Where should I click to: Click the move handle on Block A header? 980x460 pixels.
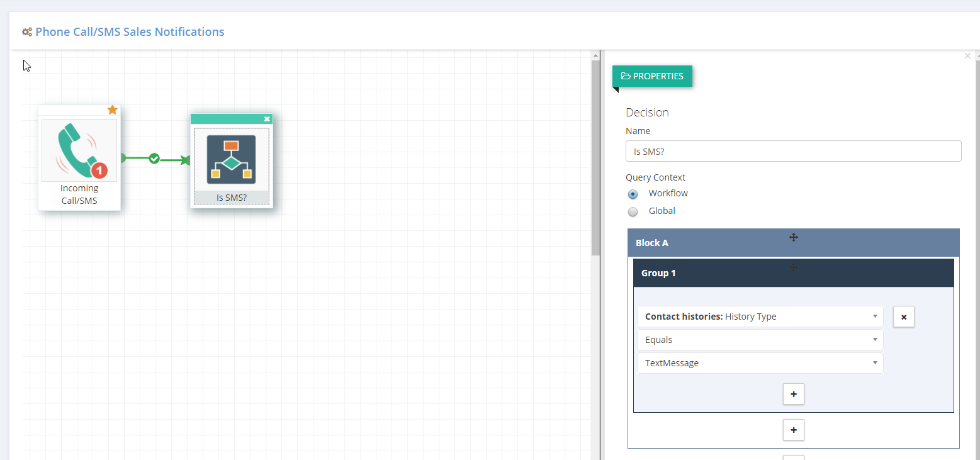click(794, 237)
